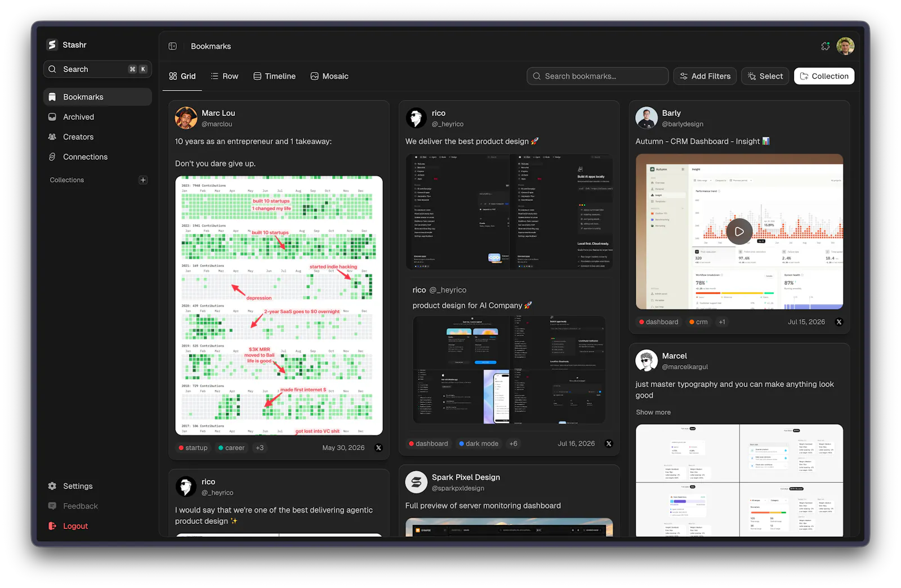Open the sync status icon in header
Image resolution: width=901 pixels, height=588 pixels.
(826, 46)
